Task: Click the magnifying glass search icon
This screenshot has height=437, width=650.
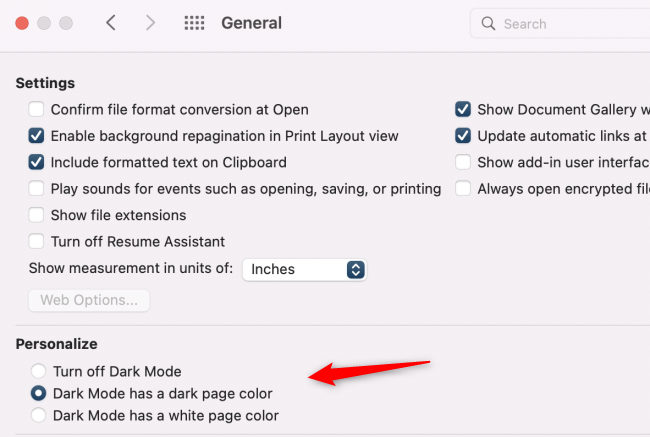Action: (488, 23)
